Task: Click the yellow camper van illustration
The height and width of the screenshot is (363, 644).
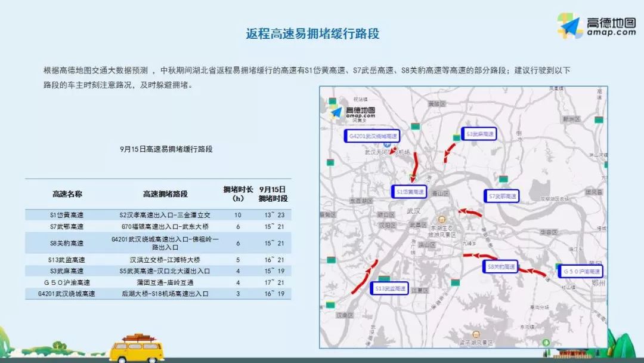Action: (137, 348)
